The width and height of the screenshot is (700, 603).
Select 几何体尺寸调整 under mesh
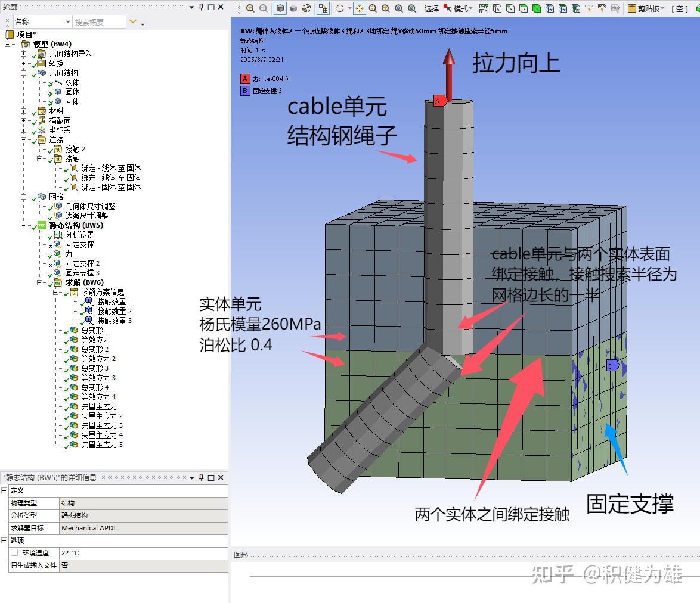coord(90,206)
